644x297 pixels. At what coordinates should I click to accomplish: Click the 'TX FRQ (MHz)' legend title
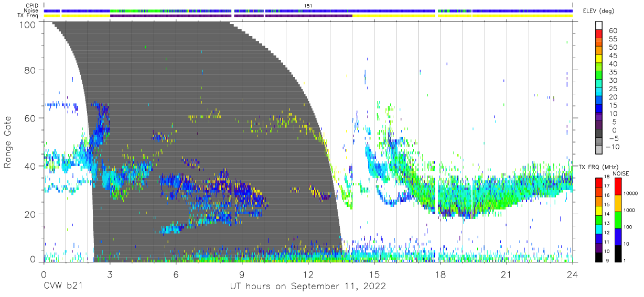pos(598,167)
